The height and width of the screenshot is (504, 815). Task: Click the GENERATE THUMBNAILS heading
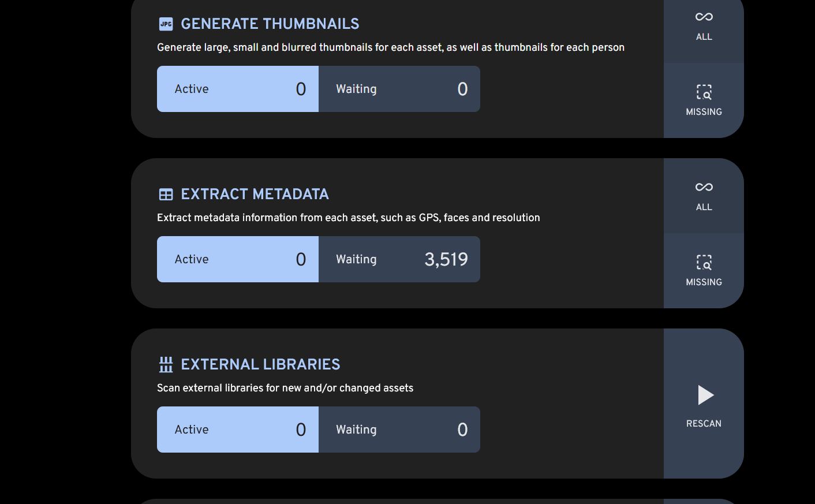click(270, 24)
